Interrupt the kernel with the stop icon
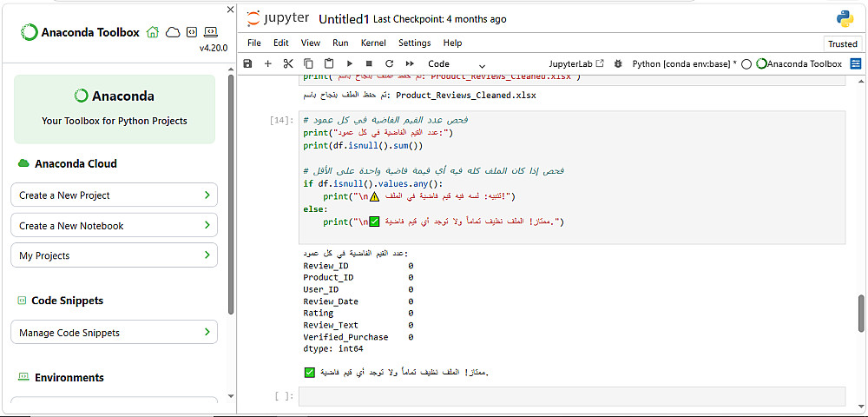 point(369,63)
